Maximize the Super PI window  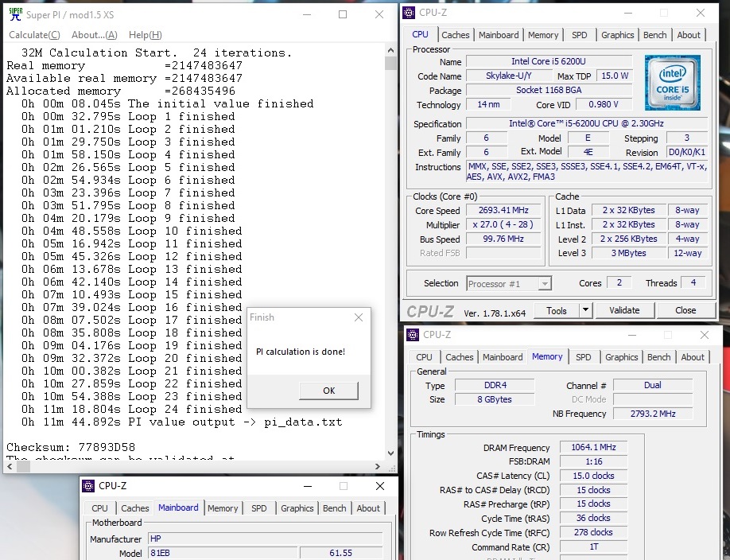coord(343,14)
